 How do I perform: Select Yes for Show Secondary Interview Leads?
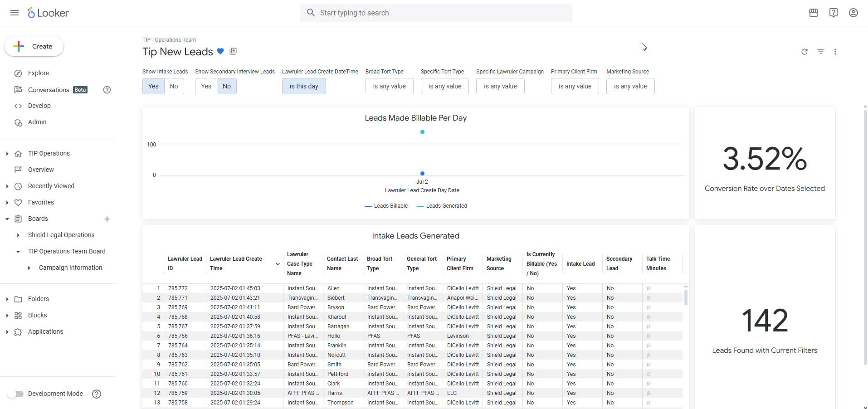pos(206,86)
